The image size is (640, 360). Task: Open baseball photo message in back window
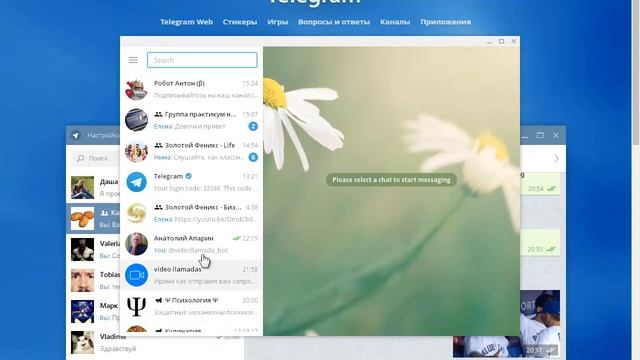point(540,323)
